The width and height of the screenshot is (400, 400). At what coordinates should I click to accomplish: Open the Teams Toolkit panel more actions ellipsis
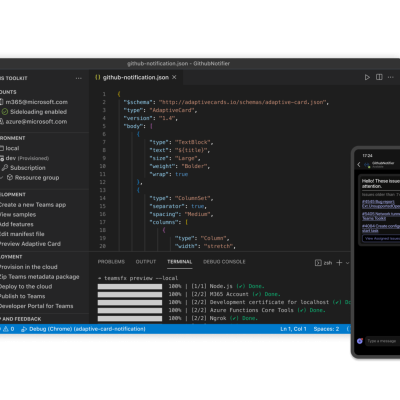click(x=79, y=78)
